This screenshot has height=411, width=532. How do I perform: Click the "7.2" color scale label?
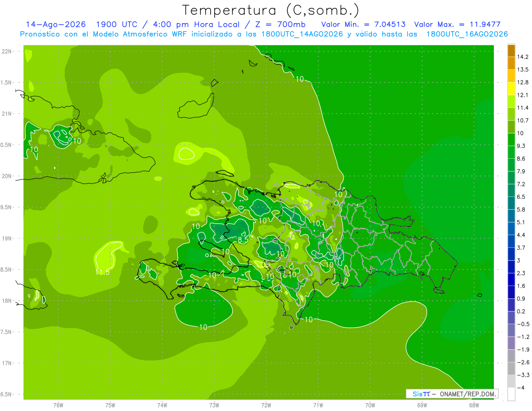[522, 184]
